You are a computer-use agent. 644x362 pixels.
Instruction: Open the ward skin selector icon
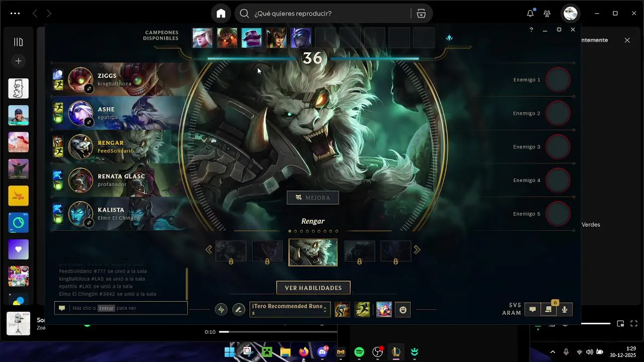point(384,310)
